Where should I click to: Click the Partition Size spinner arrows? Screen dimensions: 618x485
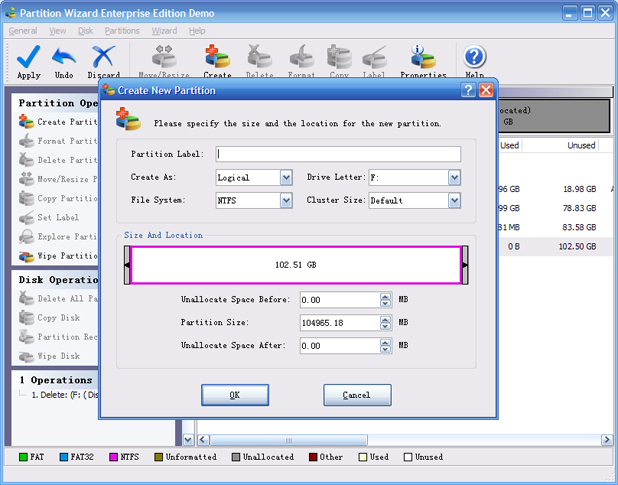click(385, 323)
